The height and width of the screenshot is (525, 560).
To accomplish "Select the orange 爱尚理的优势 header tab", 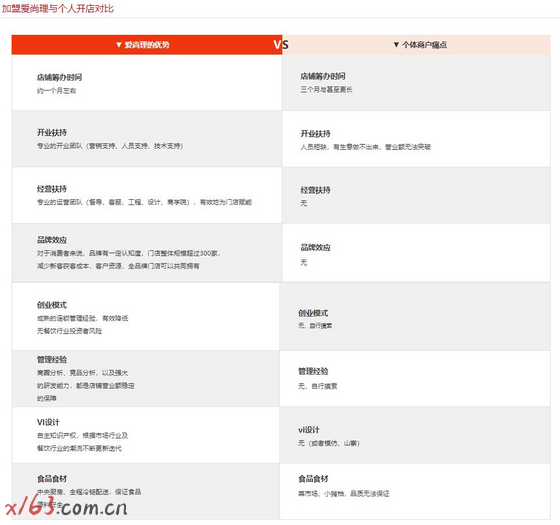I will point(147,45).
